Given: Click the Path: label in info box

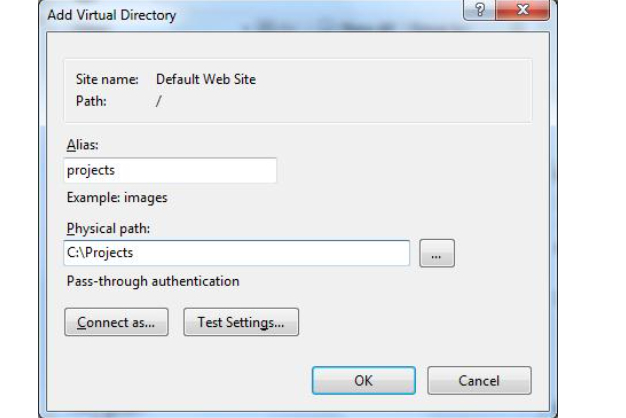Looking at the screenshot, I should (x=91, y=101).
